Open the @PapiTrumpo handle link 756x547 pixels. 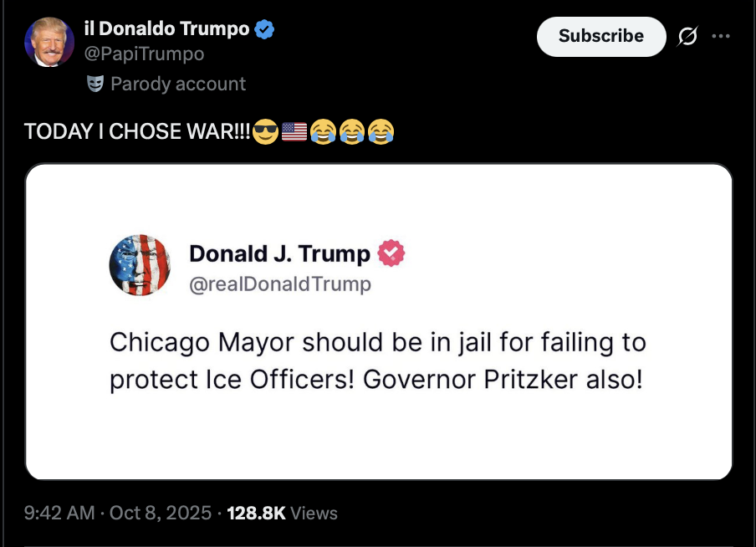click(x=144, y=54)
